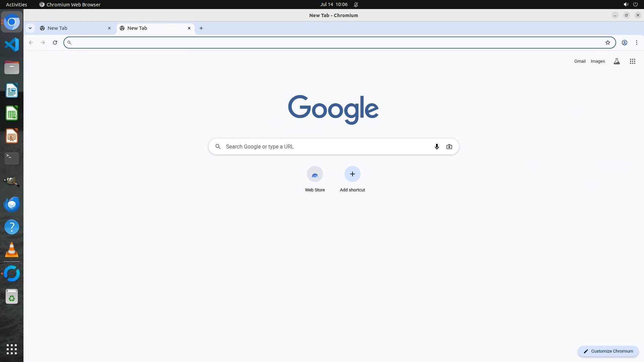Bookmark this tab with the star icon
Screen dimensions: 644x362
[607, 43]
